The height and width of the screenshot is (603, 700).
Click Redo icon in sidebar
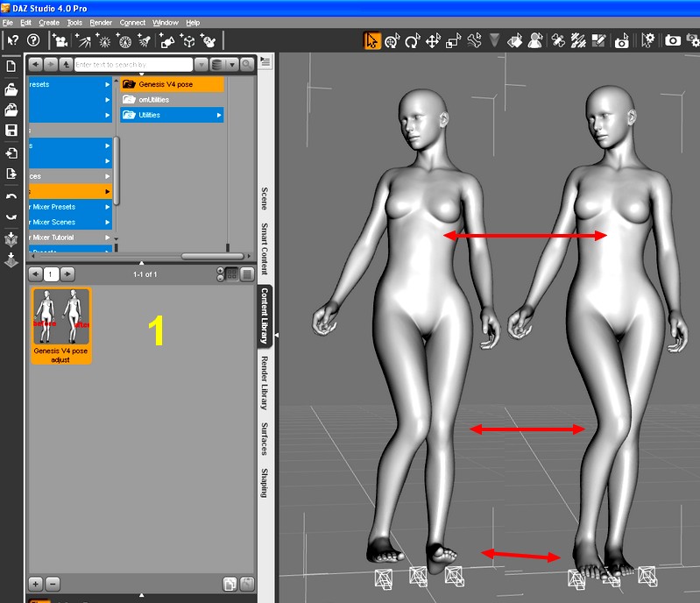[x=11, y=216]
